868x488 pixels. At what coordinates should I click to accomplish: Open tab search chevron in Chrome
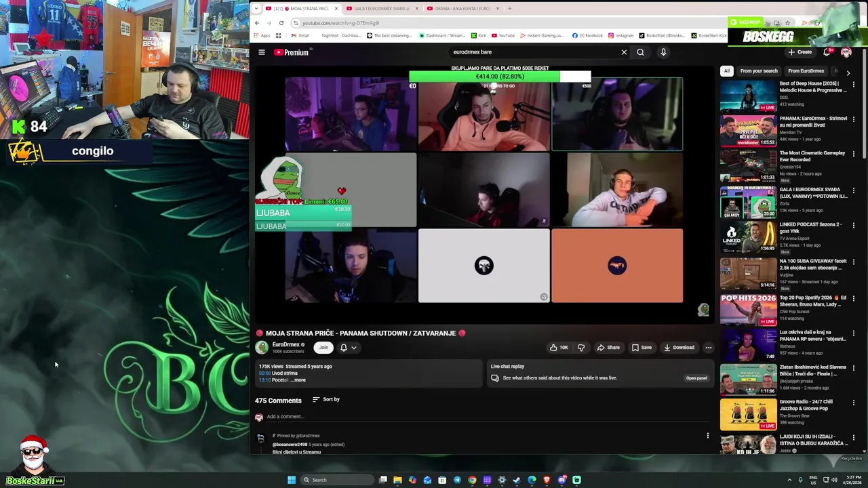[x=256, y=9]
